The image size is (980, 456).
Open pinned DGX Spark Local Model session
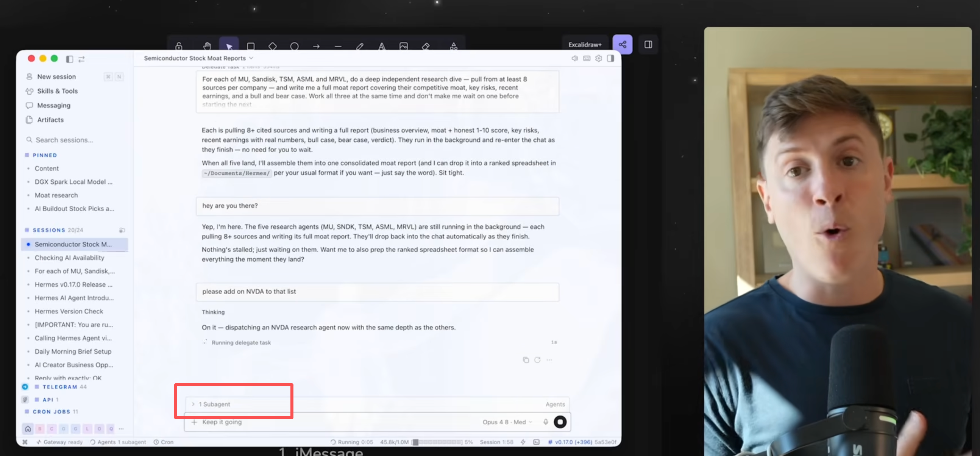[75, 182]
